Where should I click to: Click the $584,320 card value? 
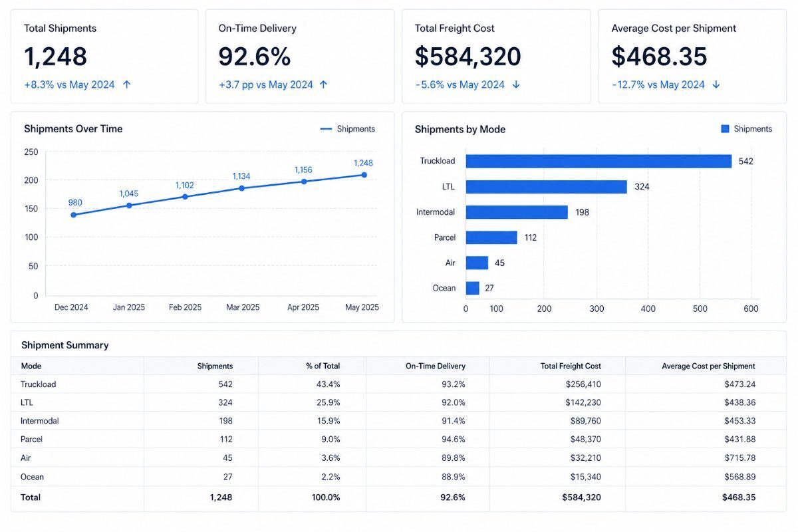[x=468, y=57]
